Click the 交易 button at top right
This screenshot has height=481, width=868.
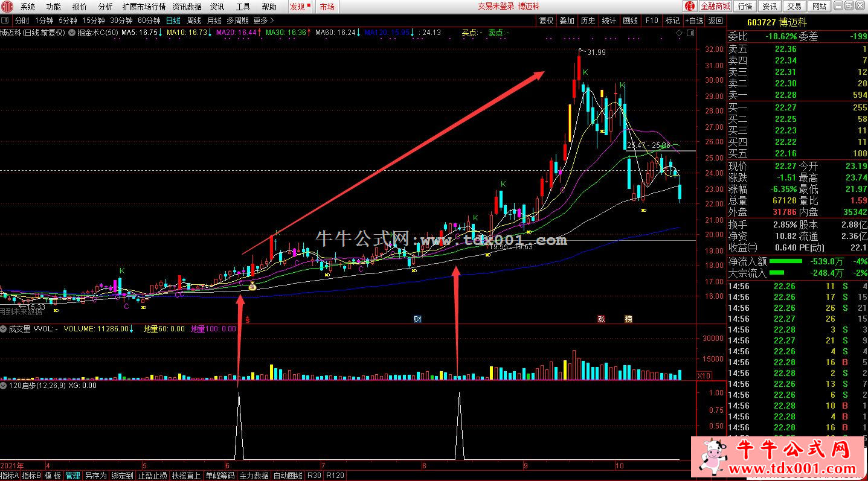click(x=794, y=7)
